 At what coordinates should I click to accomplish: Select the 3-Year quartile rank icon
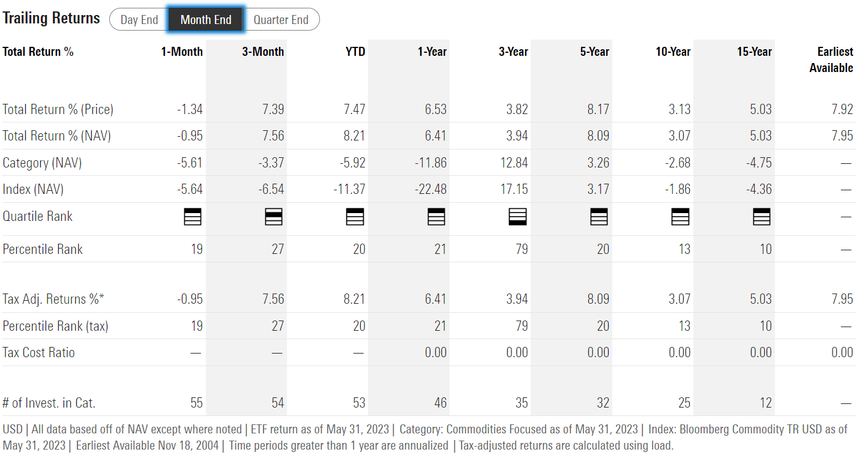[x=518, y=217]
